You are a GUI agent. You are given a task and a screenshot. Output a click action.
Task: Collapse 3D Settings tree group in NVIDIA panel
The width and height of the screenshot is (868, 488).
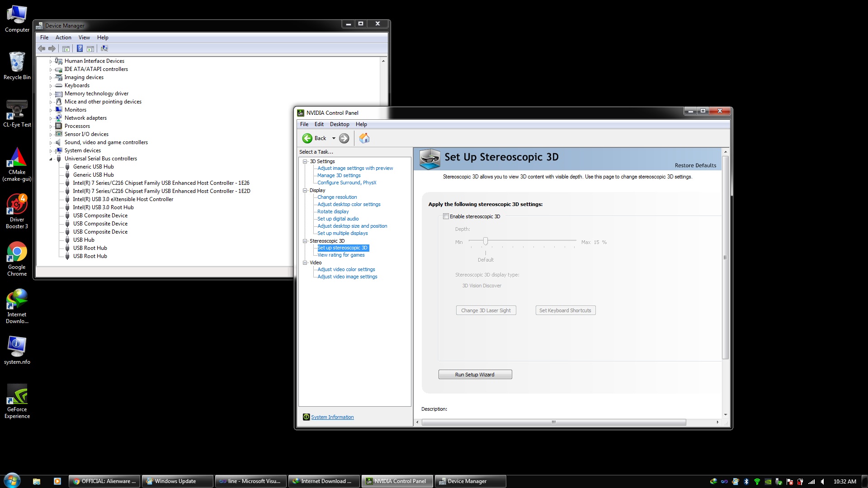point(305,161)
